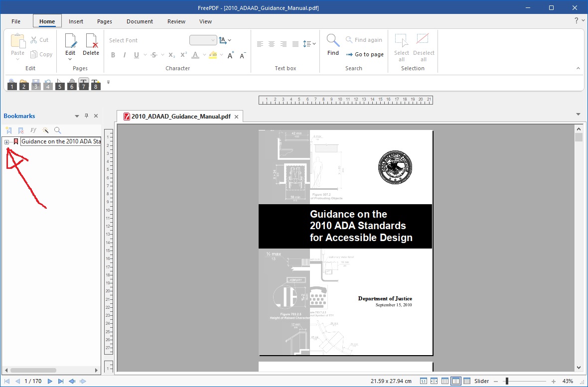Switch to the Pages ribbon tab
The height and width of the screenshot is (387, 588).
click(x=105, y=21)
